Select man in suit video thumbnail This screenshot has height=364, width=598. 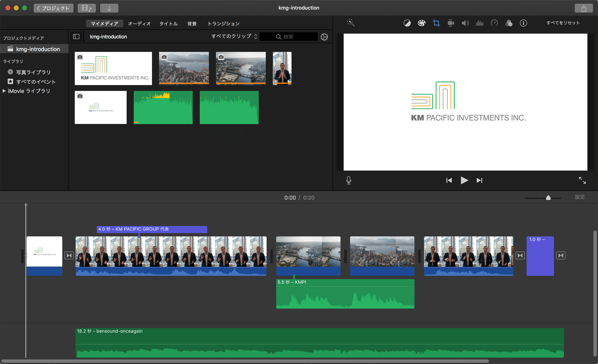282,68
